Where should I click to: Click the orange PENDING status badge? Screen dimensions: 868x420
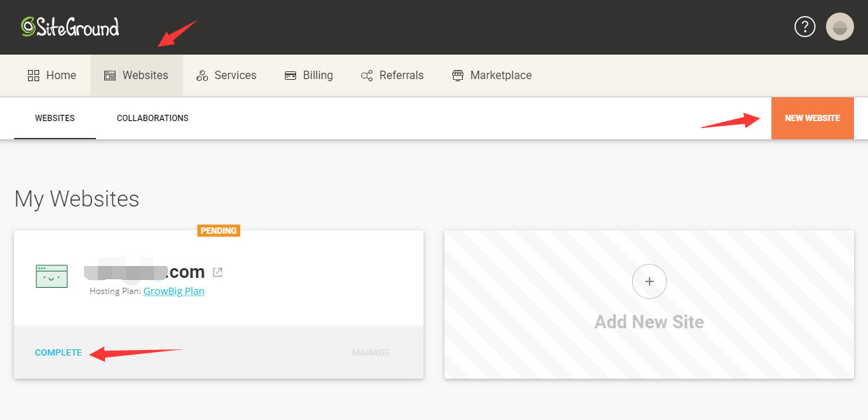(218, 230)
